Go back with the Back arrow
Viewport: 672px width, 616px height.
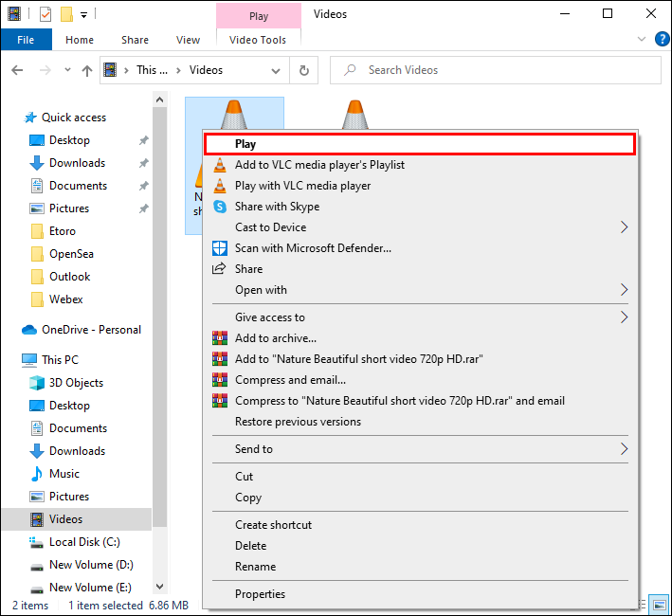(17, 70)
